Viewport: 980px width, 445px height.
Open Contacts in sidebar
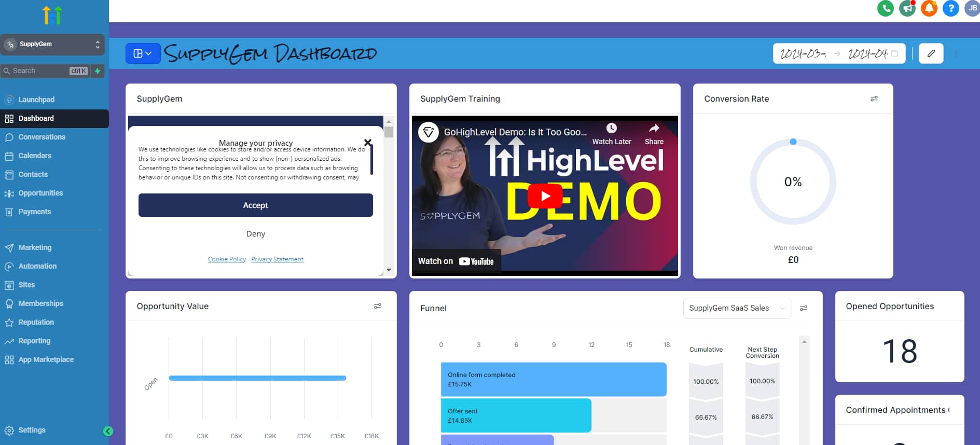coord(54,174)
